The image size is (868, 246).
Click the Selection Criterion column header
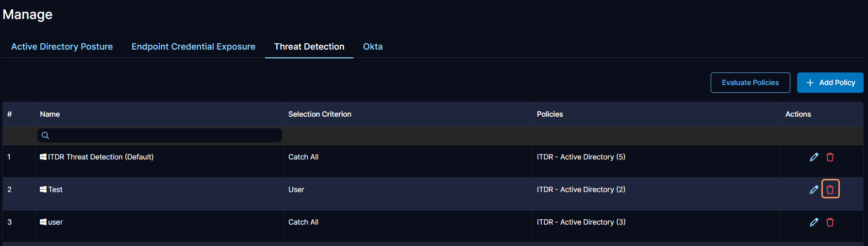320,114
